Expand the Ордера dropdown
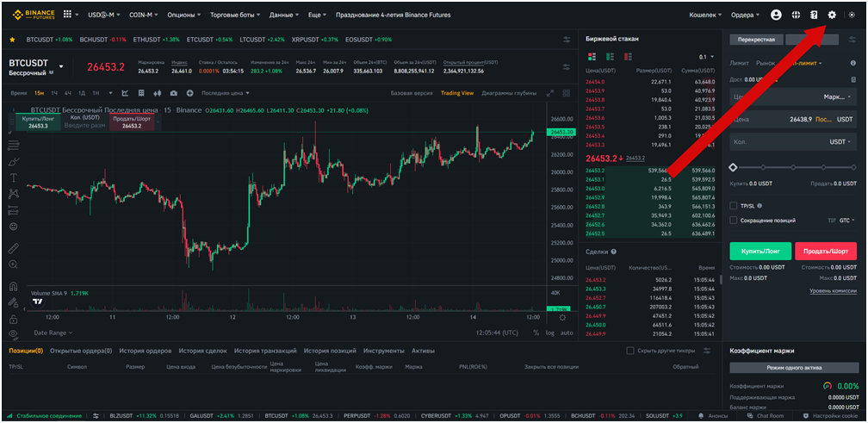This screenshot has width=868, height=423. coord(745,15)
